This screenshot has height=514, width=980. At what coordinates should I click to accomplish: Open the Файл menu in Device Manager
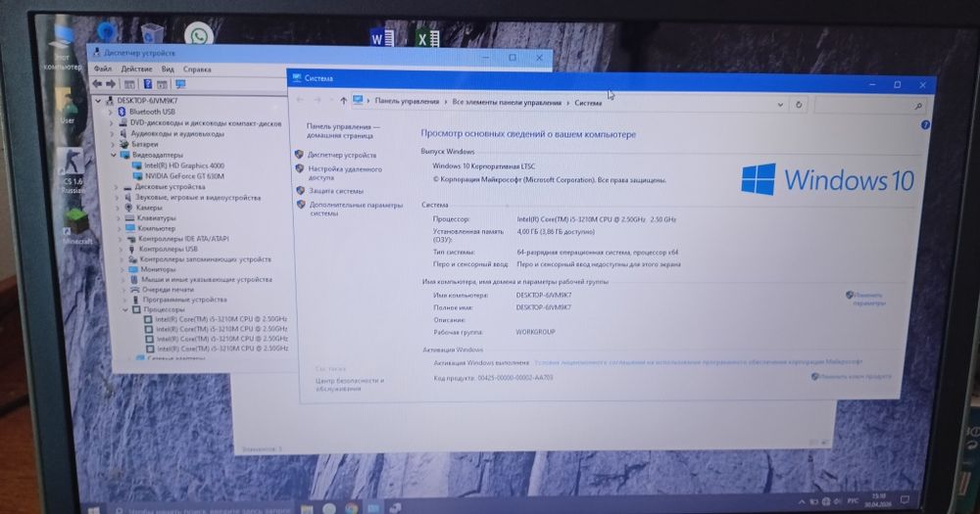[103, 69]
